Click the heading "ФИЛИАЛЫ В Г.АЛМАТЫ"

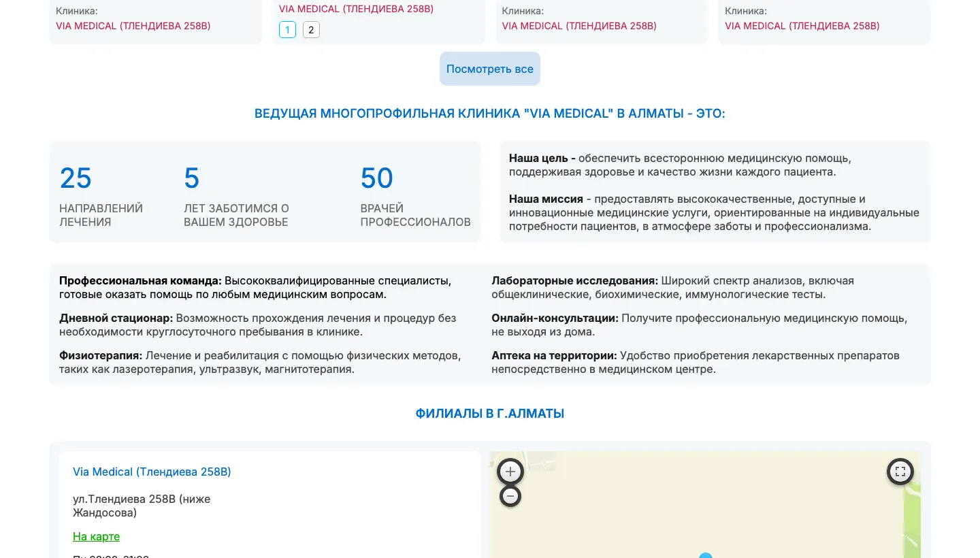click(490, 413)
